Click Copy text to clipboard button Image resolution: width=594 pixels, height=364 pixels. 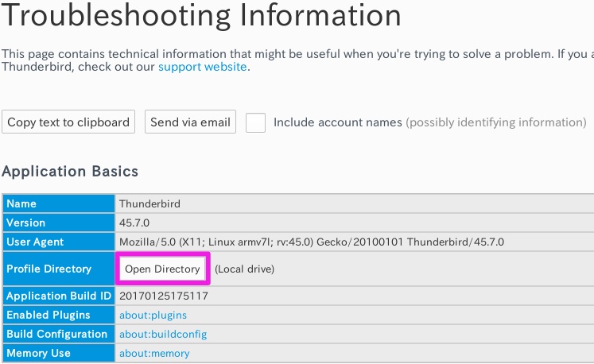68,122
